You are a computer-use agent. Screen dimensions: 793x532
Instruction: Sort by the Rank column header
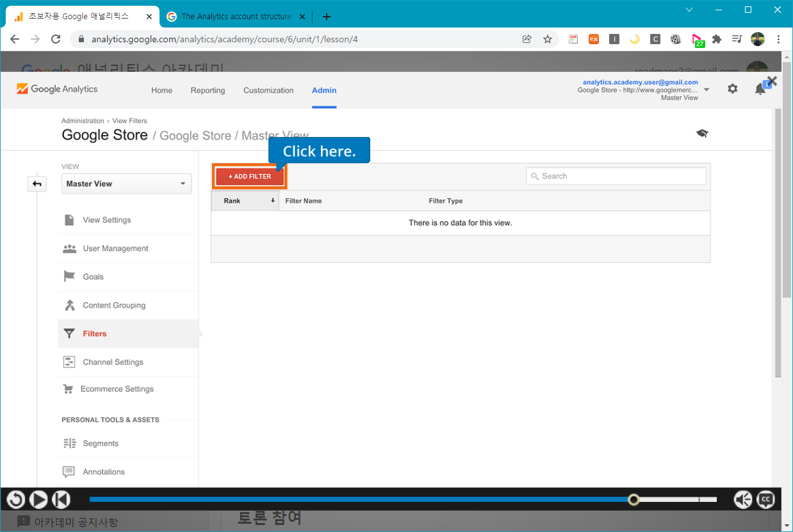click(245, 201)
